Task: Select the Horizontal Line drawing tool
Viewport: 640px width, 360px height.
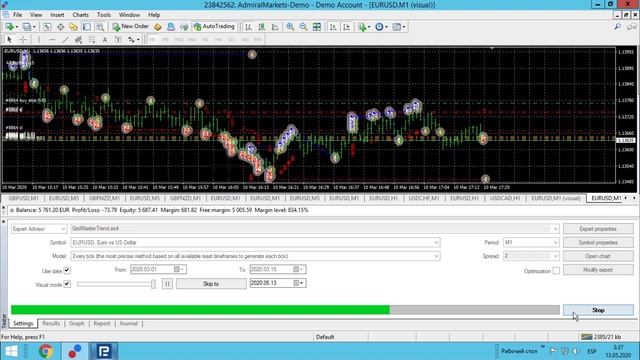Action: [x=52, y=40]
